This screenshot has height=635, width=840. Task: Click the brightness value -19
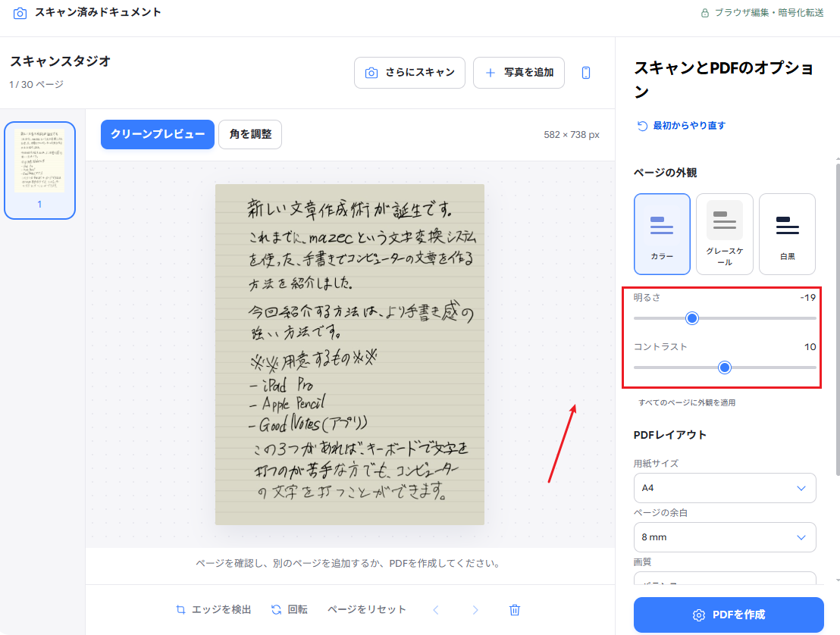coord(808,298)
